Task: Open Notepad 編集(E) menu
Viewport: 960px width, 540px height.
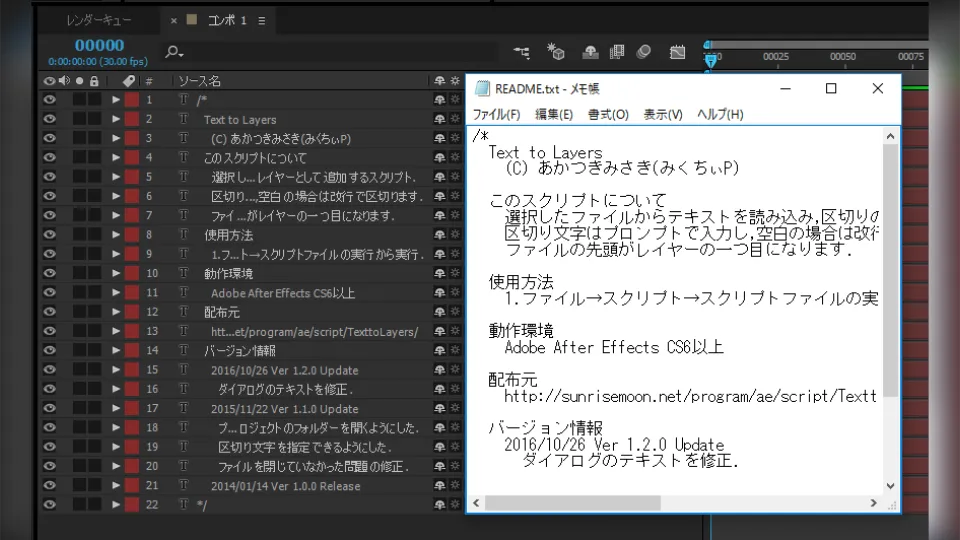Action: 554,114
